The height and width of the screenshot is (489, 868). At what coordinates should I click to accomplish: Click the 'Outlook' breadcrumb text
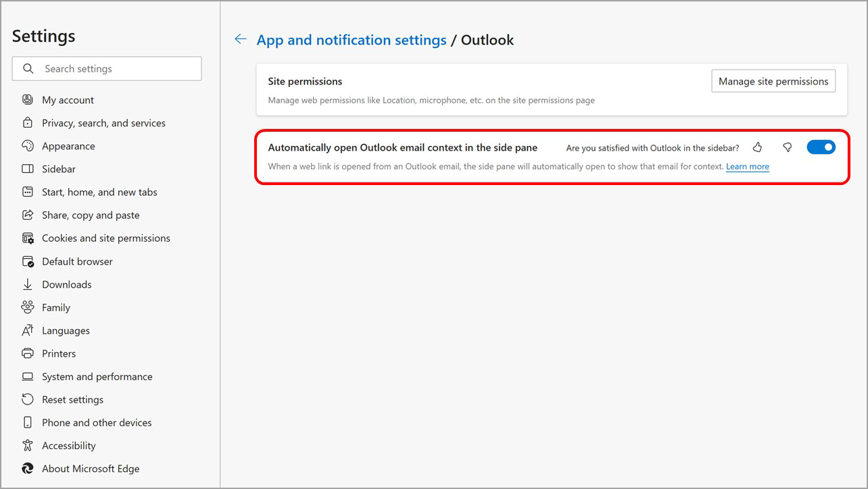pos(487,40)
